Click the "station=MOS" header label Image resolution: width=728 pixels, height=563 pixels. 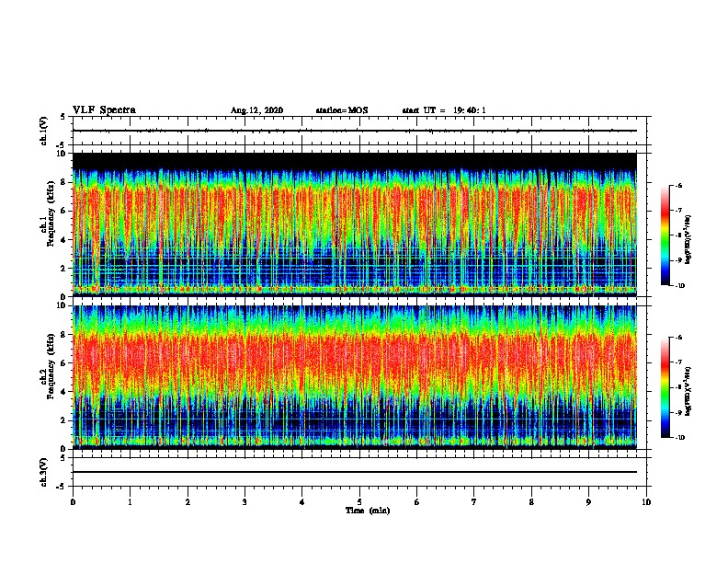tap(342, 110)
